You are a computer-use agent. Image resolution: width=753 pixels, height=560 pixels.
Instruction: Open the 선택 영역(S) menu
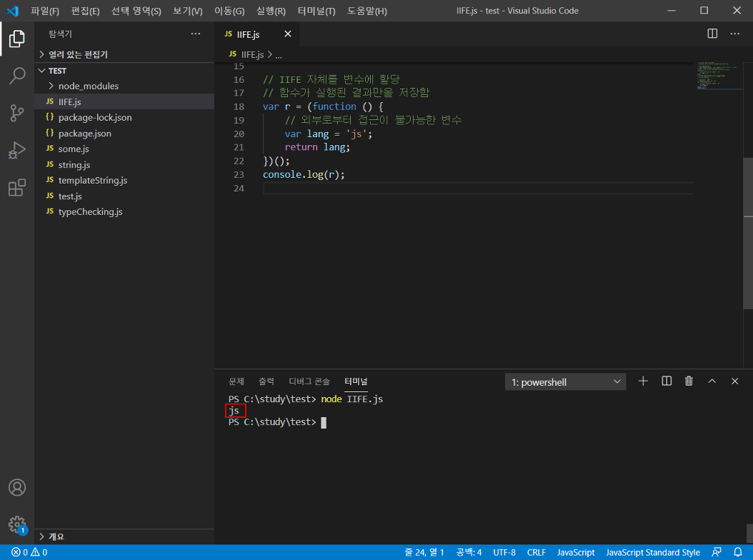point(136,11)
